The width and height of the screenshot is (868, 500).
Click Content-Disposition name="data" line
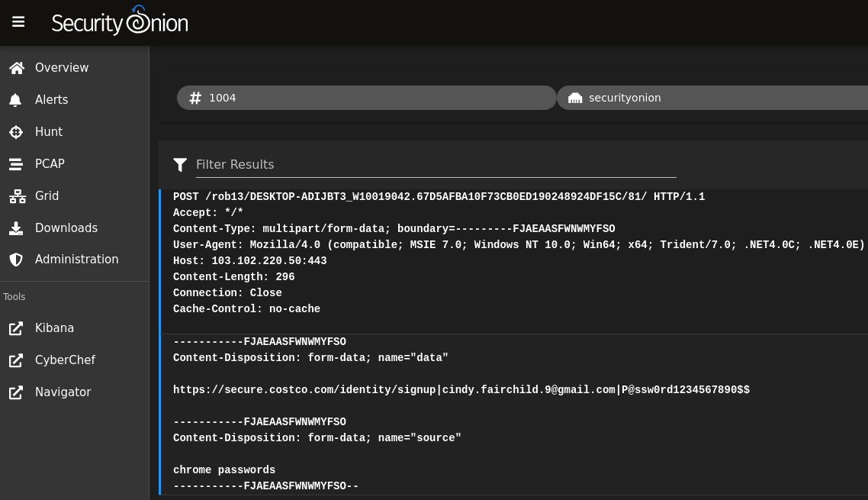[310, 358]
